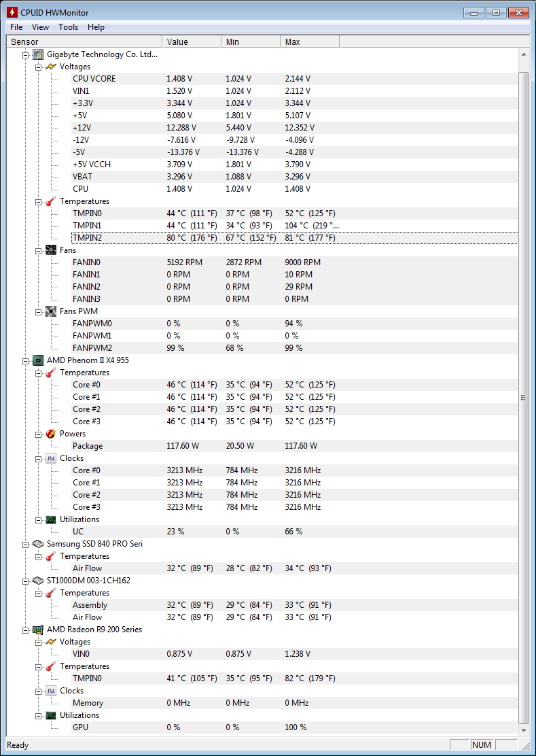The height and width of the screenshot is (756, 536).
Task: Collapse the Powers group
Action: [x=37, y=434]
